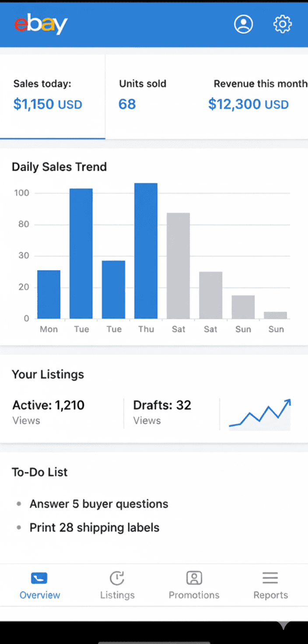Select the Sales today tab
This screenshot has width=308, height=644.
pyautogui.click(x=48, y=95)
